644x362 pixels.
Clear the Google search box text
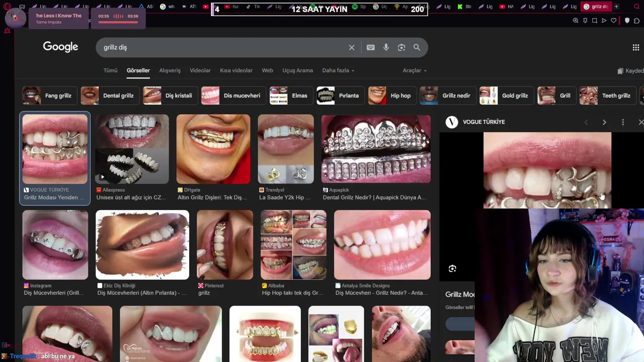[352, 47]
